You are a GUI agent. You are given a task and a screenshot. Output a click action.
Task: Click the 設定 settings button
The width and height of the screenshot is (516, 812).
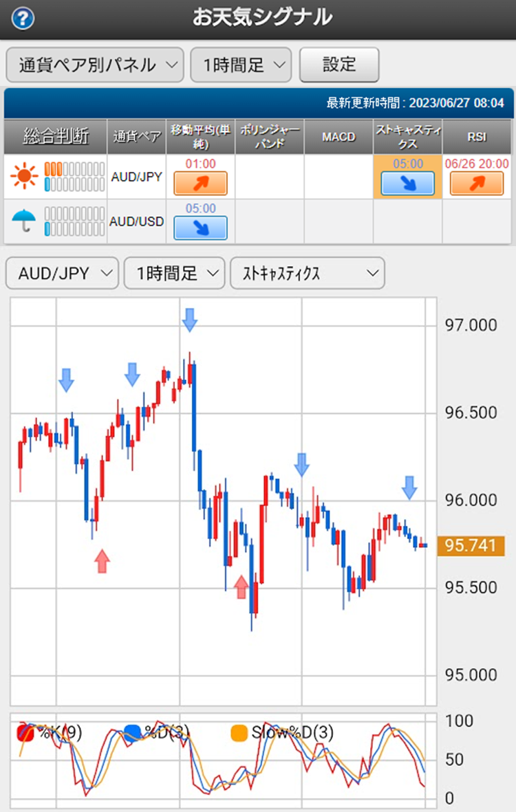(339, 65)
